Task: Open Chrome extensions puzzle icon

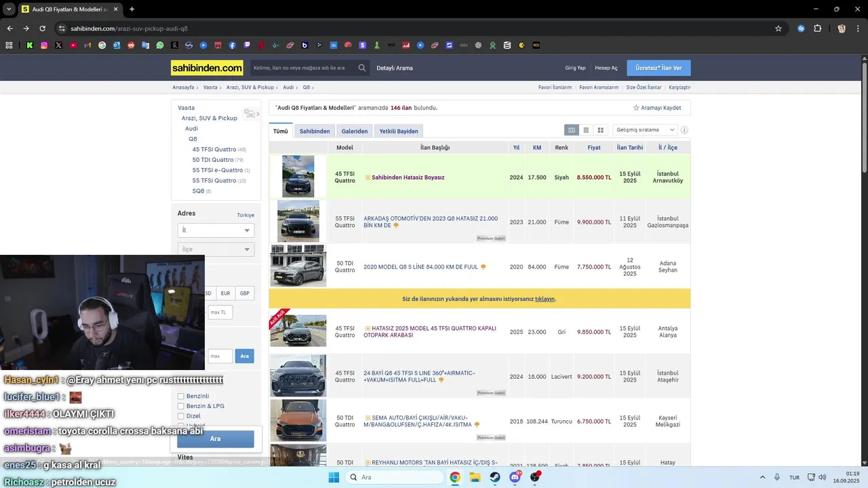Action: [817, 28]
